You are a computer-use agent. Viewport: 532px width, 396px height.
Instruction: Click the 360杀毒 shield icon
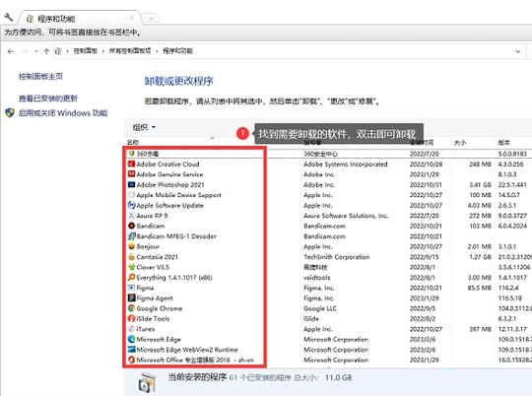(x=132, y=154)
